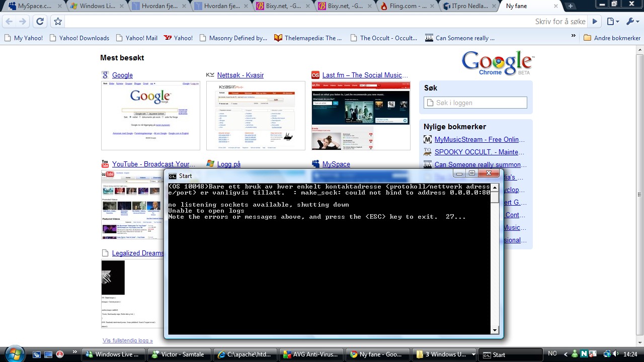Close the Ny fane tab
The width and height of the screenshot is (644, 362).
click(x=557, y=7)
